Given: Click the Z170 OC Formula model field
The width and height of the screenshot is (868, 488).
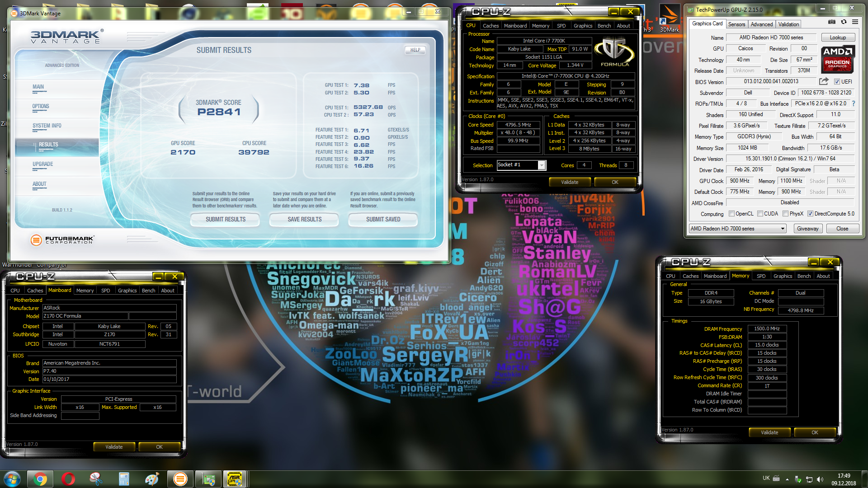Looking at the screenshot, I should pos(85,316).
